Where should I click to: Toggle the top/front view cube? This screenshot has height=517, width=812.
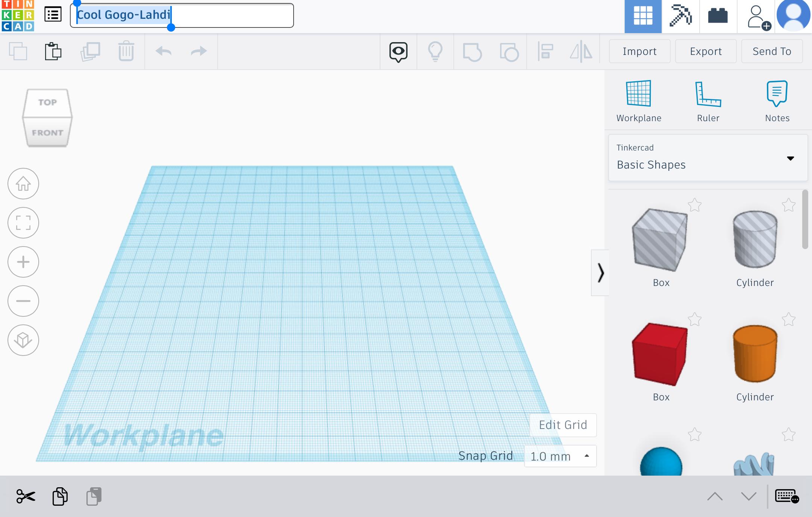click(47, 119)
